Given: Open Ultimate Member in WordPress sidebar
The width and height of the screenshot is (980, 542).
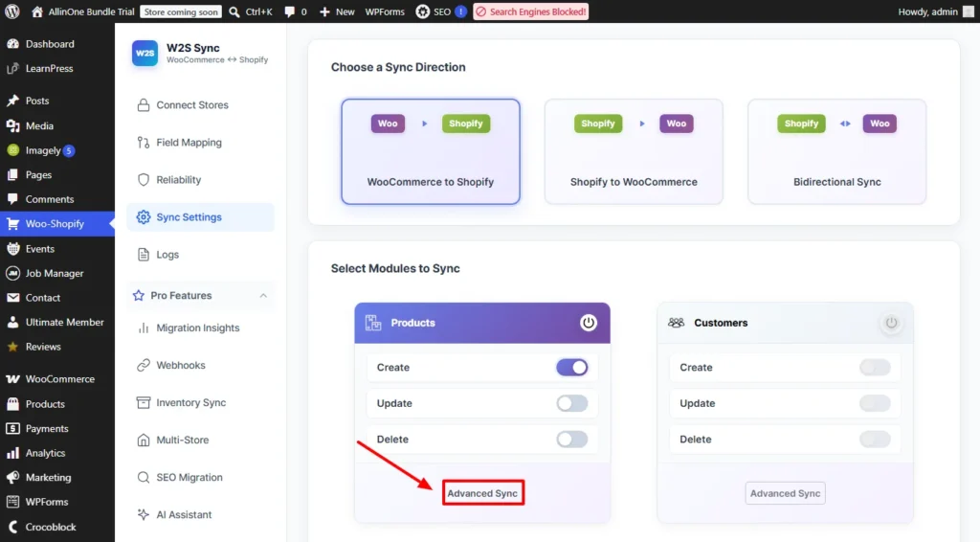Looking at the screenshot, I should pos(56,322).
